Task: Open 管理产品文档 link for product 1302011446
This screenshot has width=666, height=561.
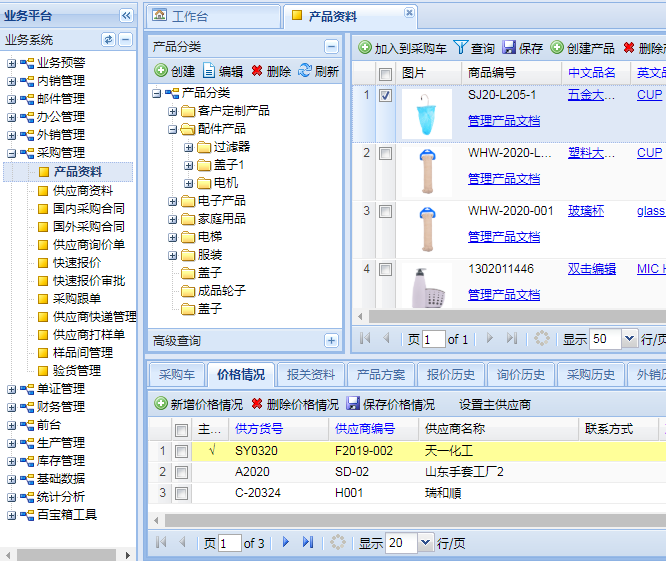Action: [x=503, y=294]
